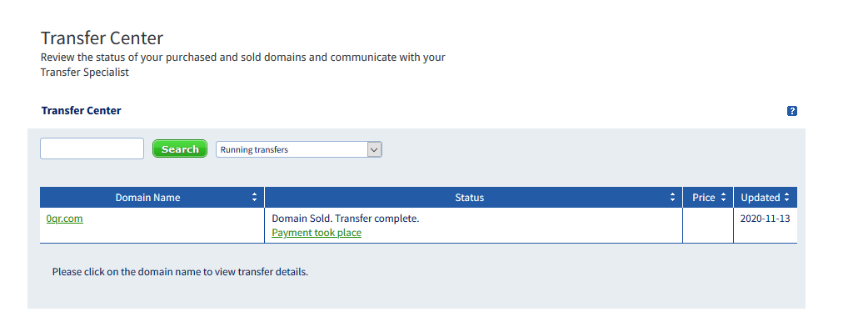Open the Payment took place link
This screenshot has height=332, width=868.
(x=317, y=233)
